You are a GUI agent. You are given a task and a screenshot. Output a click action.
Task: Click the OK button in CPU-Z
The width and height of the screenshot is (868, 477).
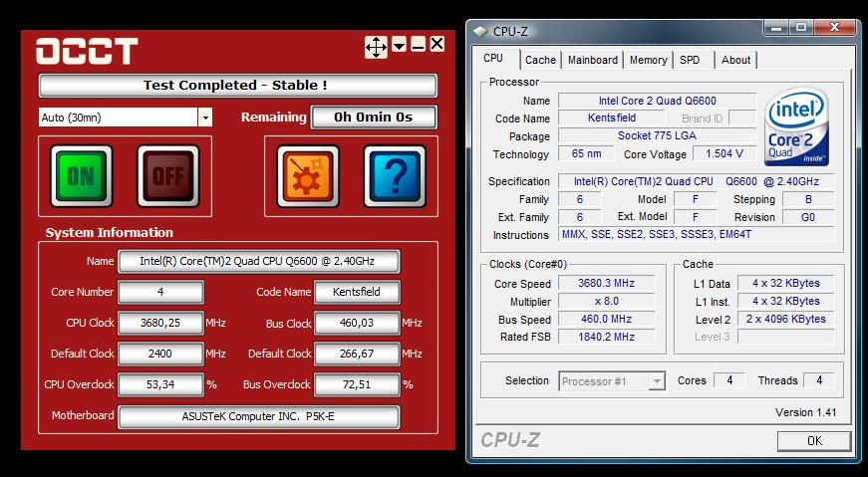(x=814, y=441)
